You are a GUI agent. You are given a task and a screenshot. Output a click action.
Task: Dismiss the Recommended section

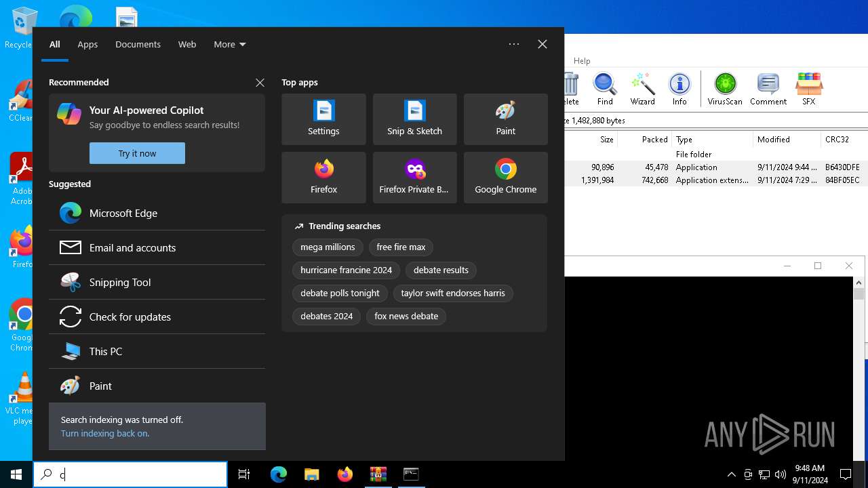pyautogui.click(x=260, y=82)
